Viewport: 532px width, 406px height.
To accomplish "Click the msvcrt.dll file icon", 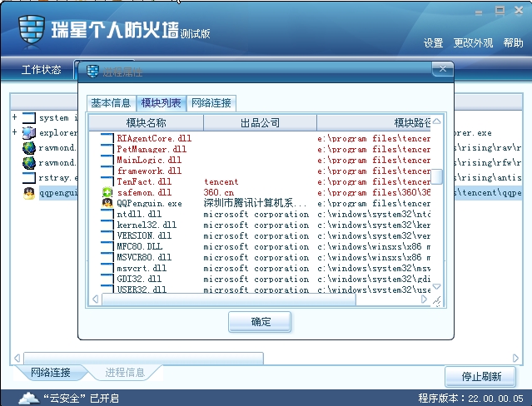I will [107, 268].
